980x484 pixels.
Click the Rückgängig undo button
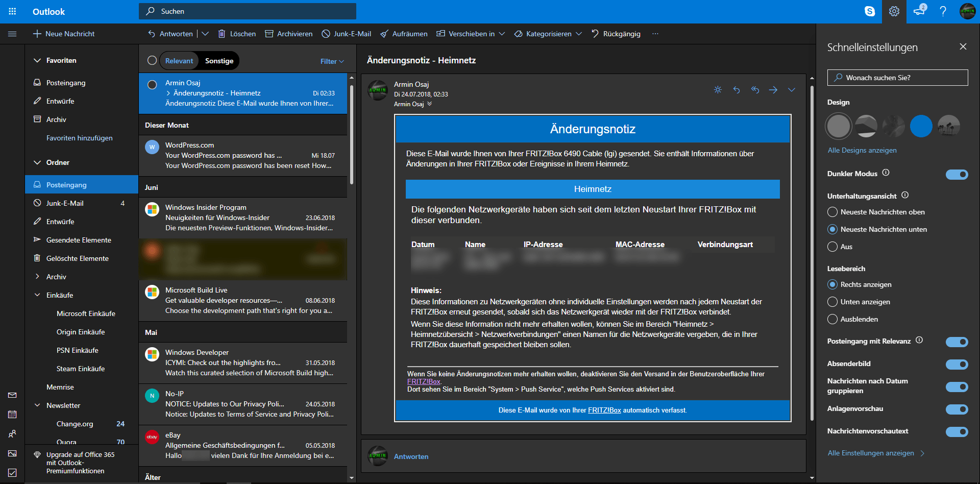616,34
